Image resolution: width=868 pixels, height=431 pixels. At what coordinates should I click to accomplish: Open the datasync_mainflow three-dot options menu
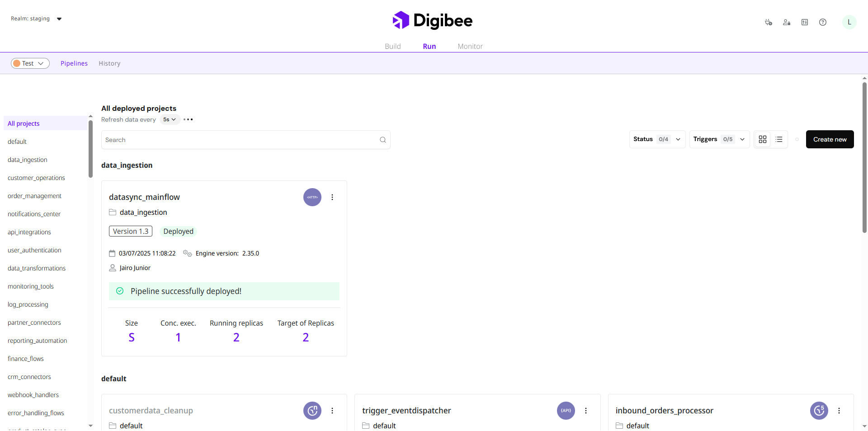[x=332, y=197]
